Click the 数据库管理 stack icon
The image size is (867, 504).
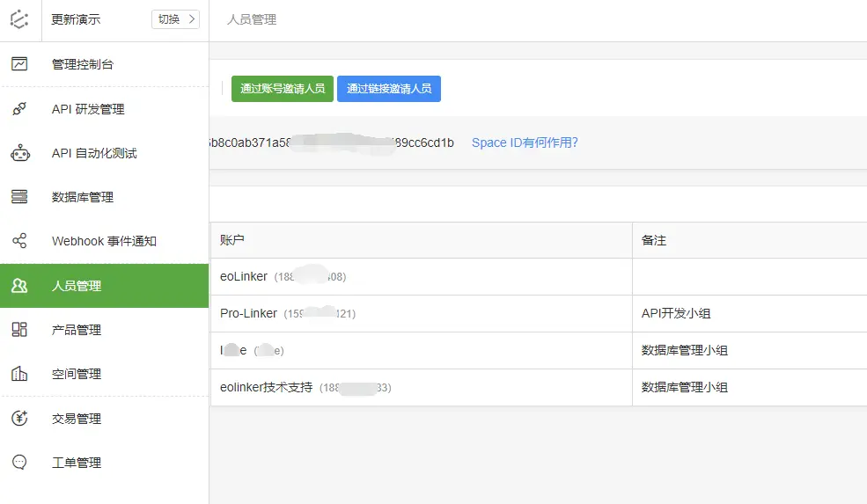pos(19,197)
